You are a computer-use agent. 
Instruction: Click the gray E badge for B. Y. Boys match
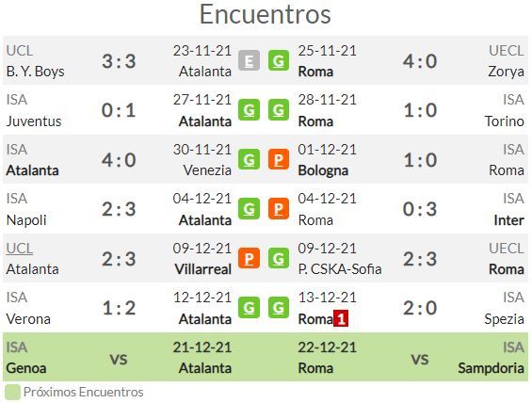tap(249, 60)
